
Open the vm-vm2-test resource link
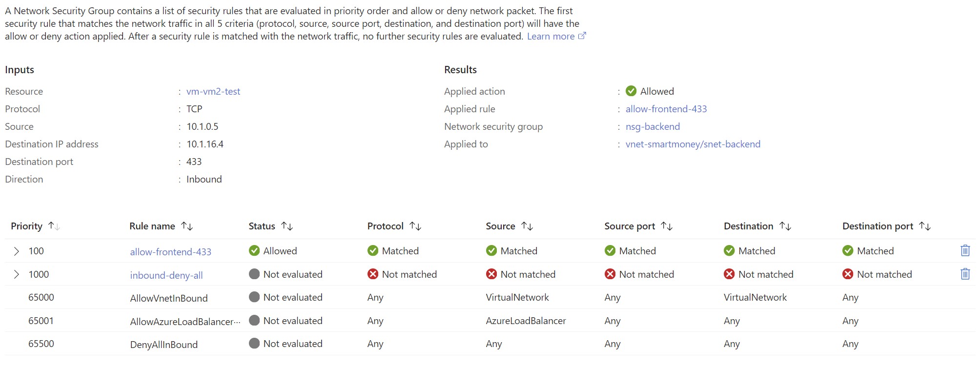[x=213, y=91]
